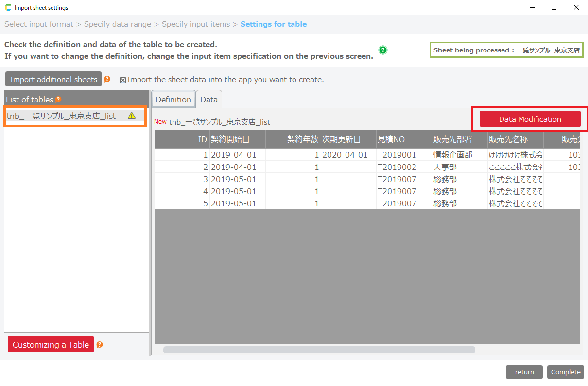Open Customizing a Table
Image resolution: width=588 pixels, height=386 pixels.
(51, 345)
